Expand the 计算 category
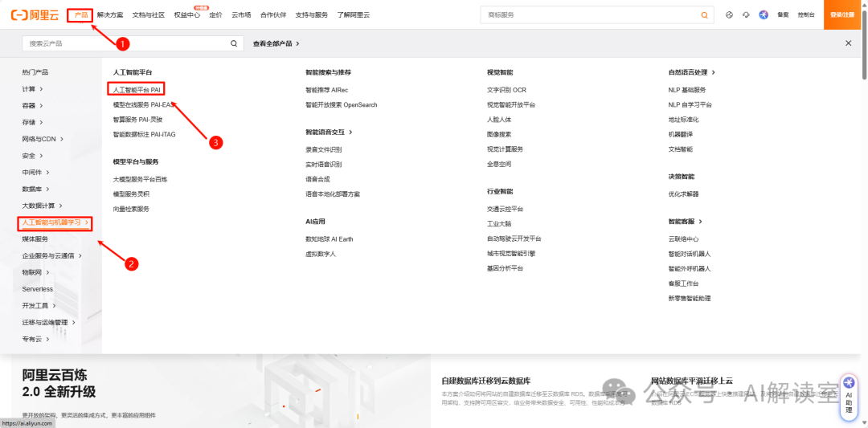The height and width of the screenshot is (428, 868). [33, 89]
